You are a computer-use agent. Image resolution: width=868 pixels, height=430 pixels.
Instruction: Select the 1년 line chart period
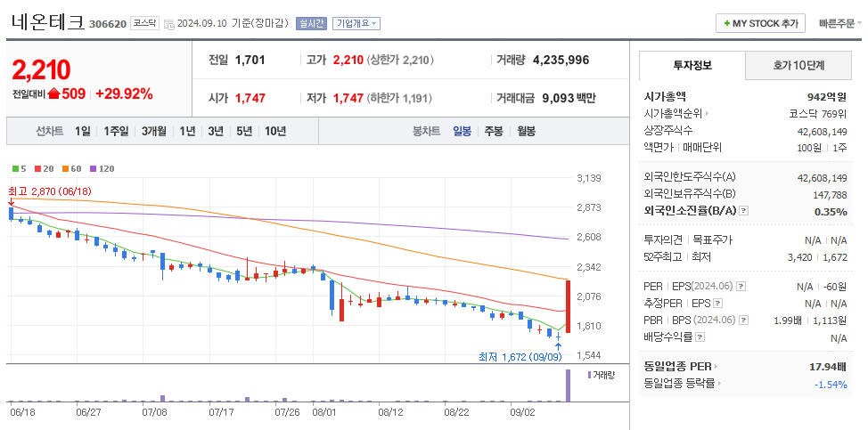(187, 131)
